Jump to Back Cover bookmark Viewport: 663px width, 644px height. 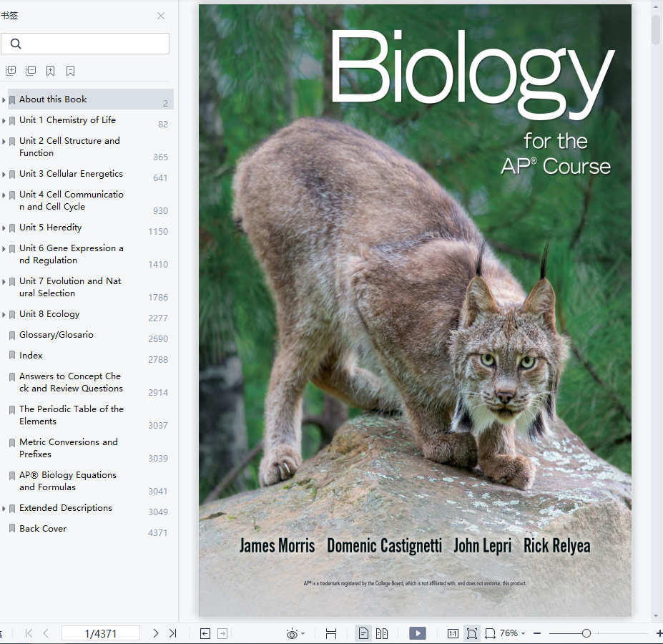pyautogui.click(x=43, y=529)
